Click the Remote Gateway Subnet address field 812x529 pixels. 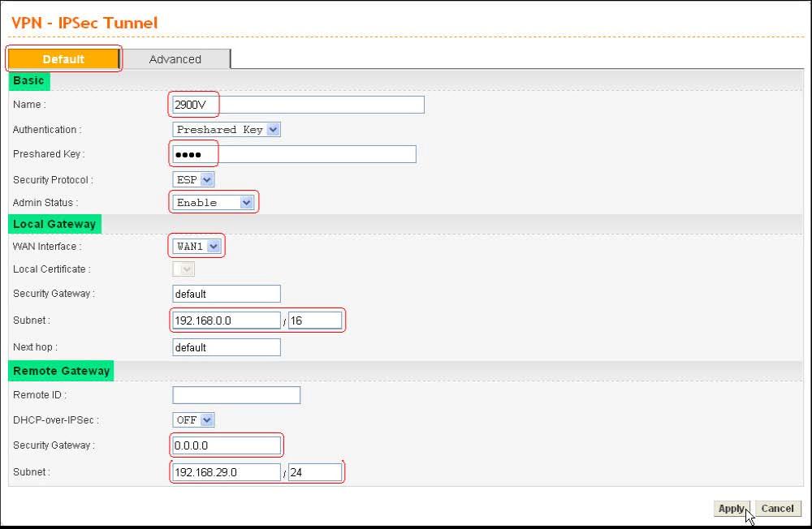pos(227,472)
